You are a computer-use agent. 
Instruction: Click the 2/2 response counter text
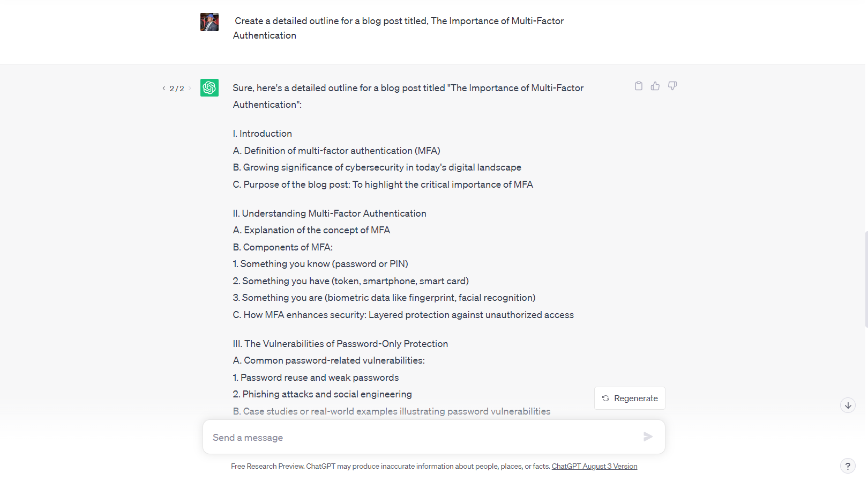coord(177,88)
